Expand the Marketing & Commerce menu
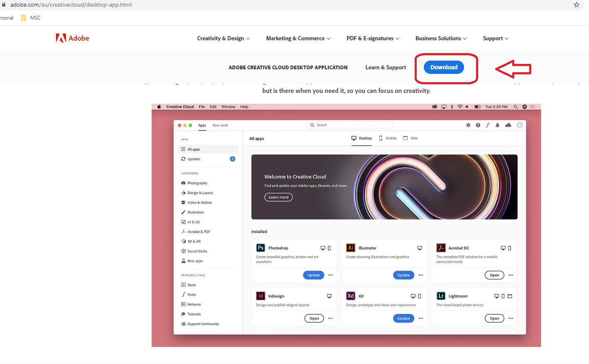This screenshot has width=589, height=364. tap(298, 38)
